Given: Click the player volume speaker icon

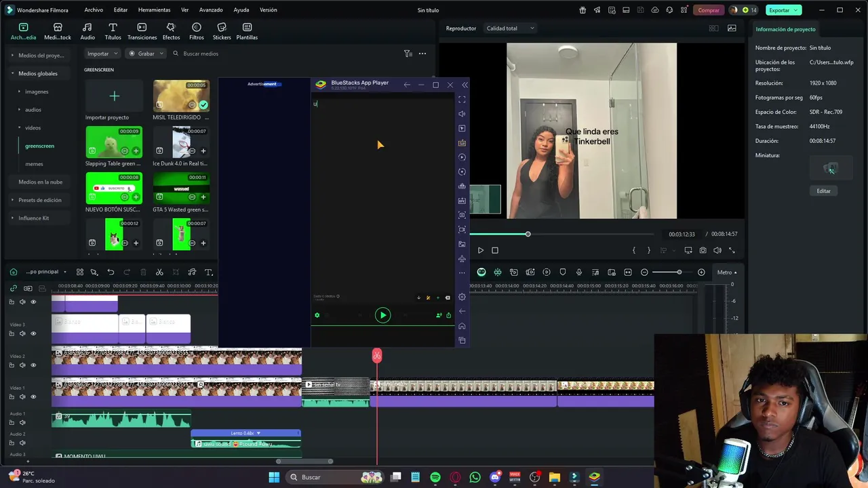Looking at the screenshot, I should (717, 250).
